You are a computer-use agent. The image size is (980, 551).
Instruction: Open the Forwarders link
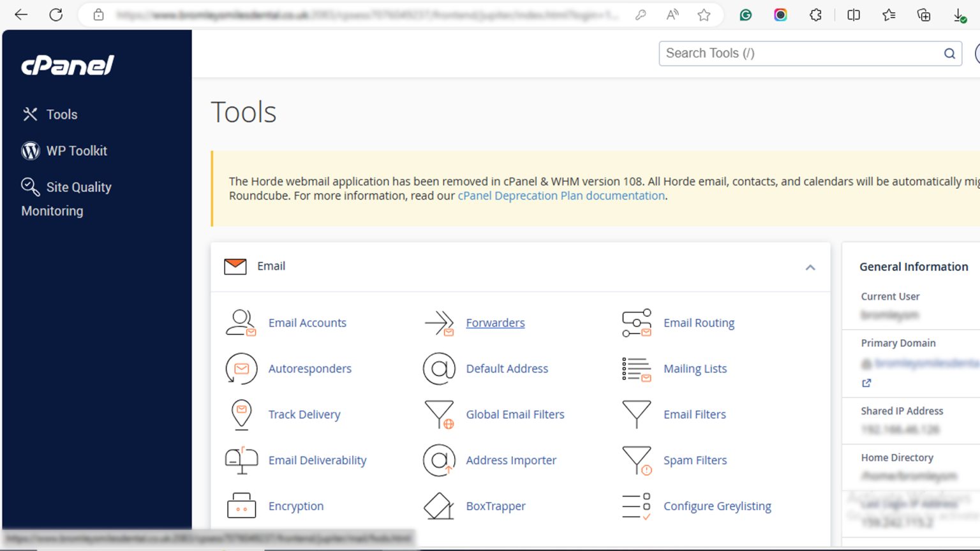point(495,323)
